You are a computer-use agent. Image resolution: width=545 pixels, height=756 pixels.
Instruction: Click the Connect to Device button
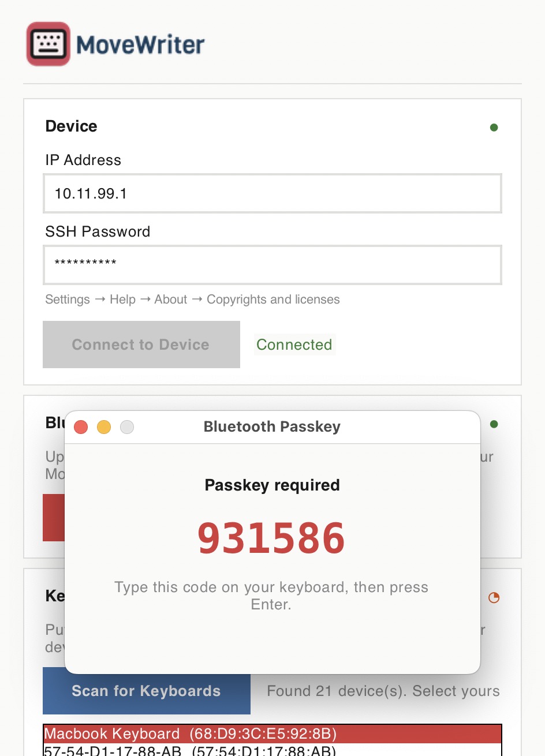140,345
